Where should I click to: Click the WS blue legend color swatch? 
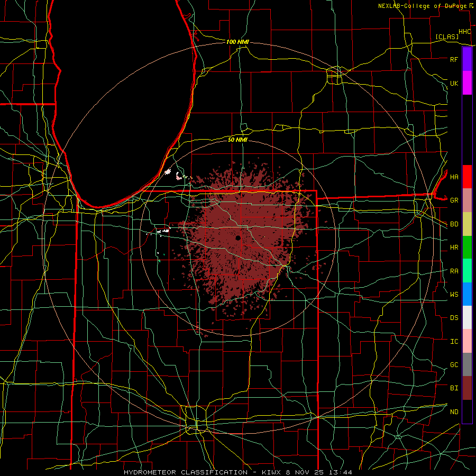coord(467,294)
